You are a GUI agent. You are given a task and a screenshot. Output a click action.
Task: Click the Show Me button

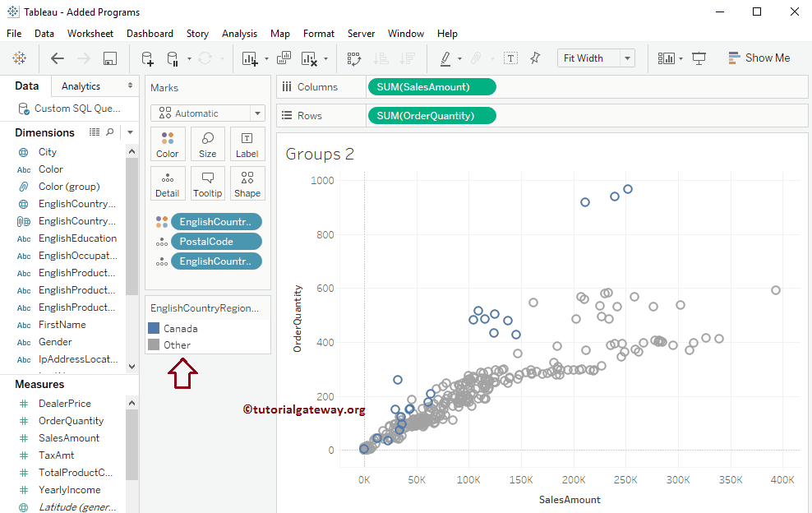759,58
